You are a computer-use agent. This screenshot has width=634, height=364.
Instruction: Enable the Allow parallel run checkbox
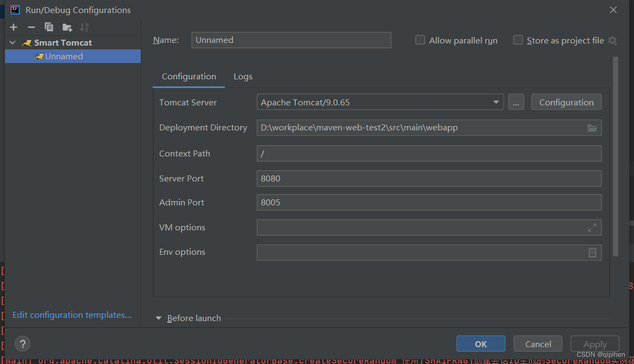tap(420, 40)
